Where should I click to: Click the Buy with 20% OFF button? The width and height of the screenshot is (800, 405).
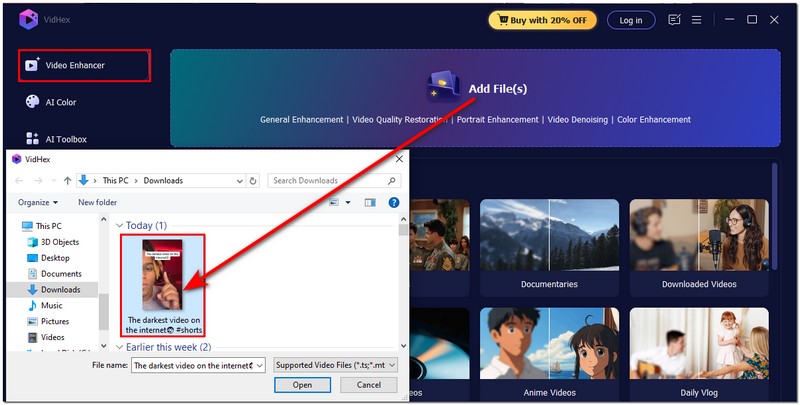(541, 19)
